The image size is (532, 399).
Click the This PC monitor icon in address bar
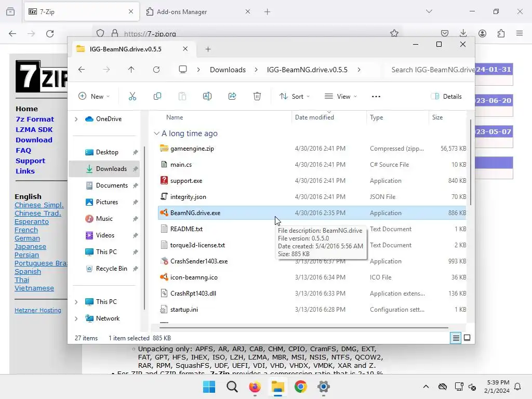(183, 70)
